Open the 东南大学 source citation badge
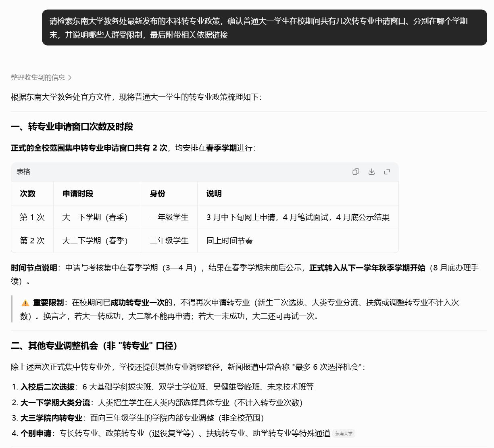Viewport: 494px width, 448px height. tap(344, 433)
